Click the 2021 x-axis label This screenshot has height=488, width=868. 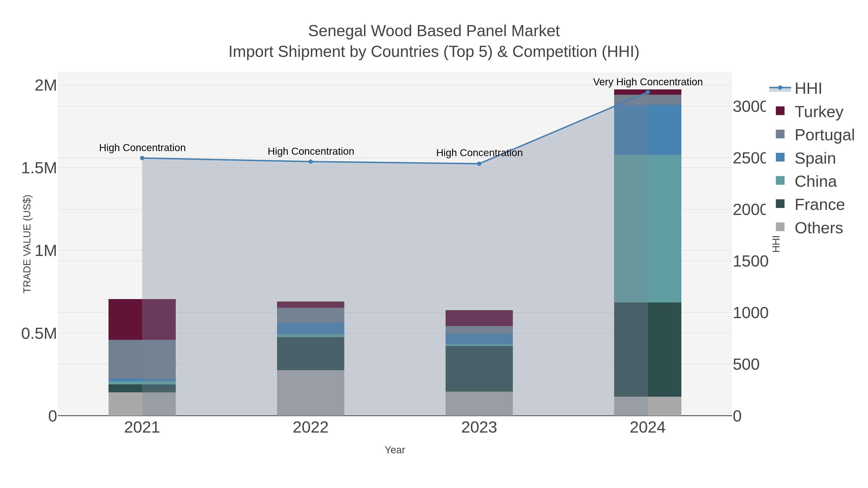142,427
